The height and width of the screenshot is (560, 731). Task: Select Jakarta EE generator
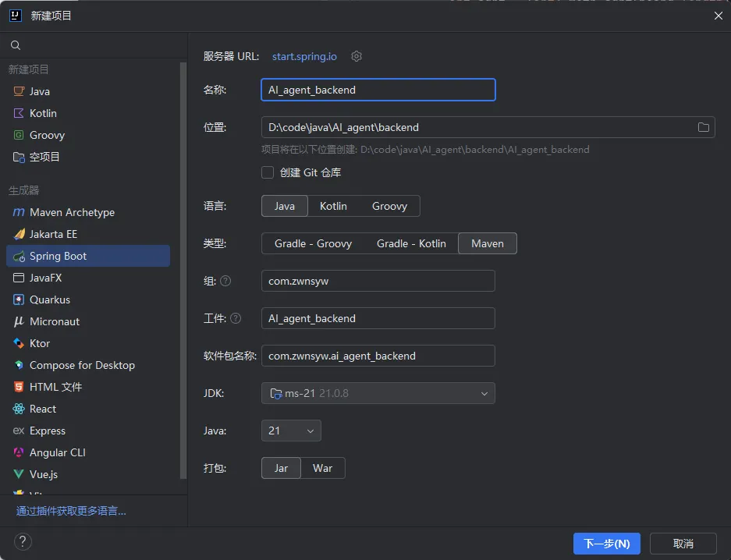click(x=88, y=234)
